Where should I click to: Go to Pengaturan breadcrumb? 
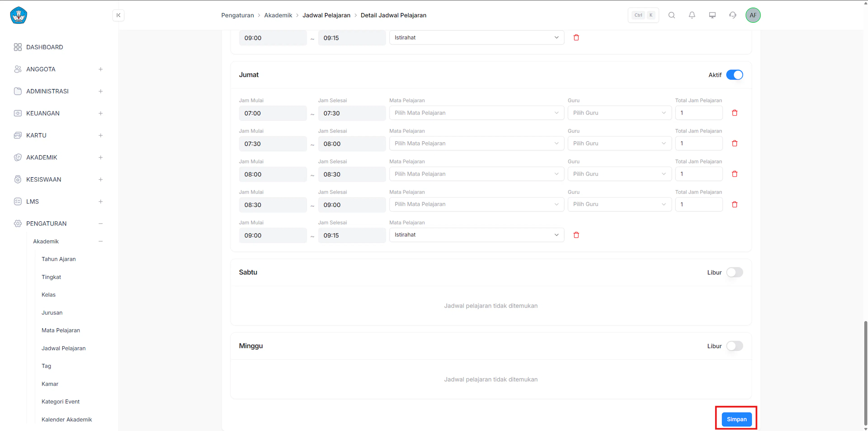click(238, 15)
